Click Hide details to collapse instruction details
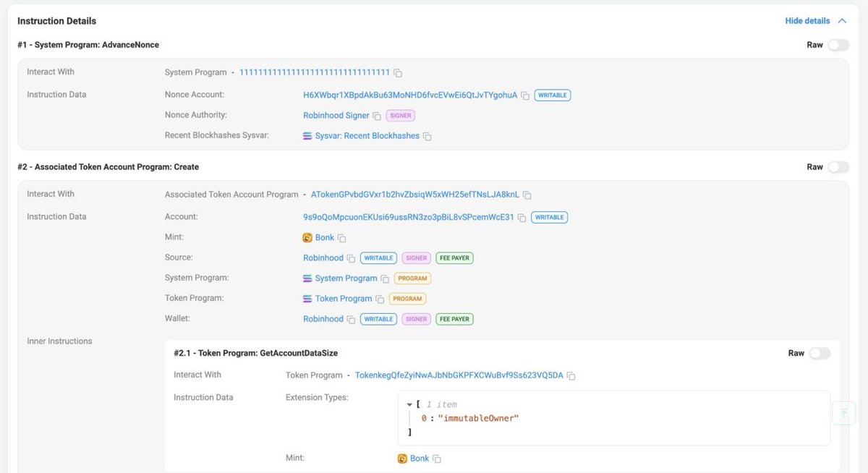868x473 pixels. pos(816,21)
